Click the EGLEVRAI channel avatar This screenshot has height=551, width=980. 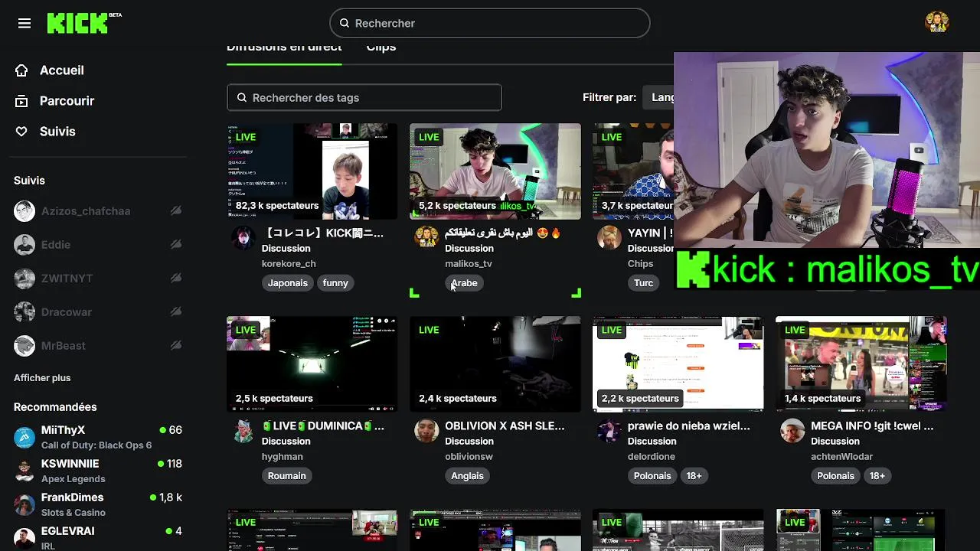[x=24, y=538]
